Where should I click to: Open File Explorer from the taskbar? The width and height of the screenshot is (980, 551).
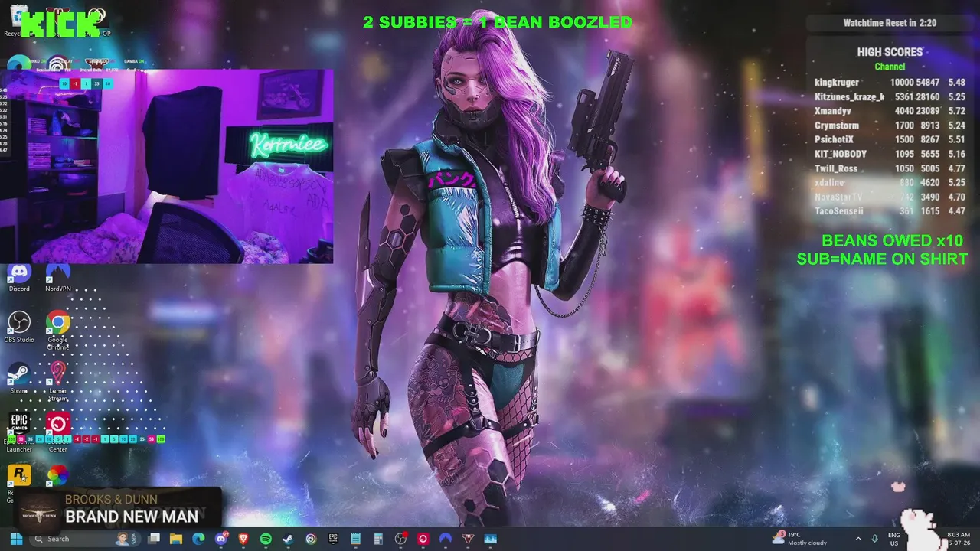(176, 539)
